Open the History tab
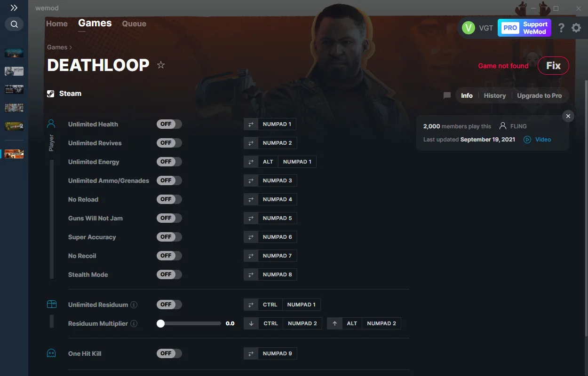This screenshot has height=376, width=588. point(495,95)
